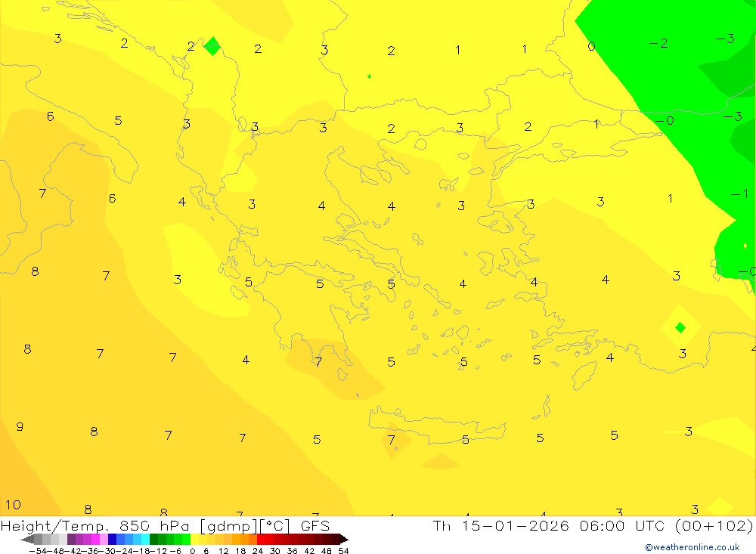Click the 'GFS' model label in title

[315, 526]
